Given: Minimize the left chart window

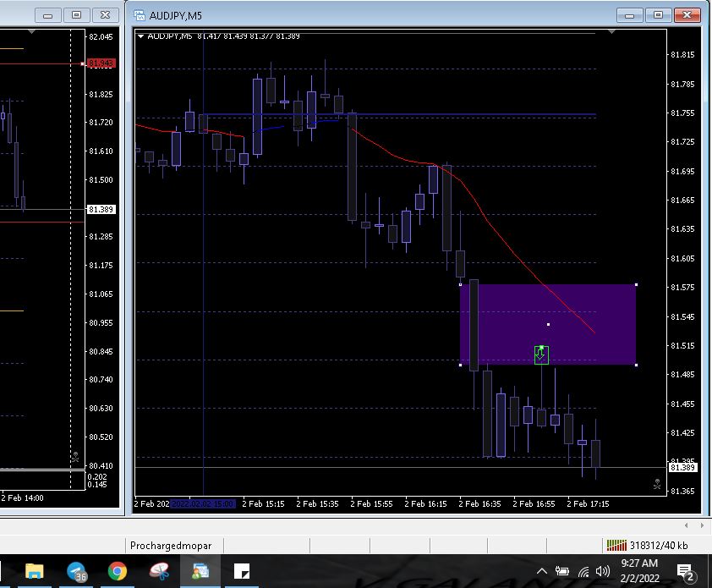Looking at the screenshot, I should 47,15.
